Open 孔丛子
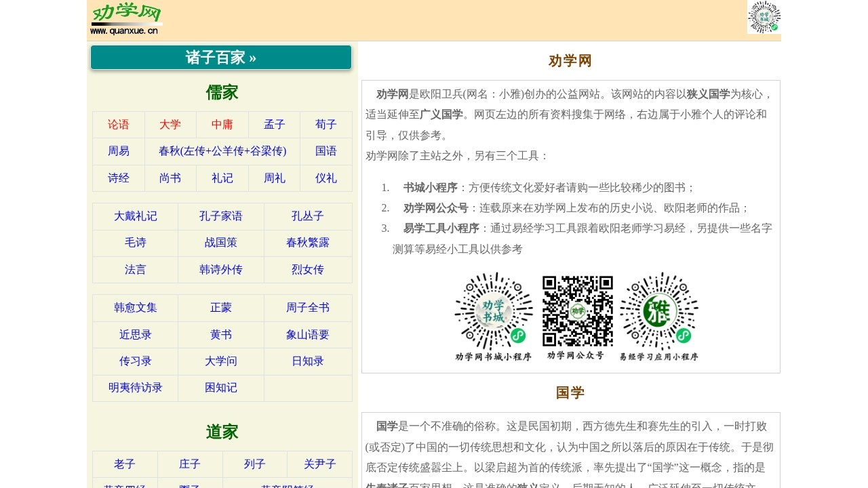Screen dimensions: 868x488 (308, 216)
